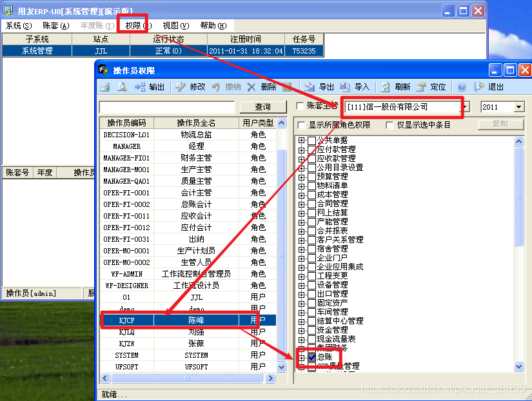Uncheck the 总账 permission checkbox

pos(312,357)
